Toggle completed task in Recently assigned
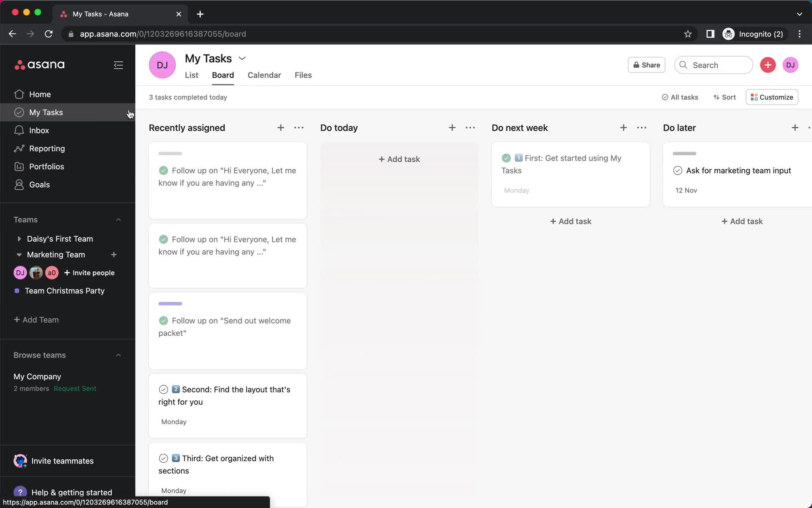 click(164, 170)
